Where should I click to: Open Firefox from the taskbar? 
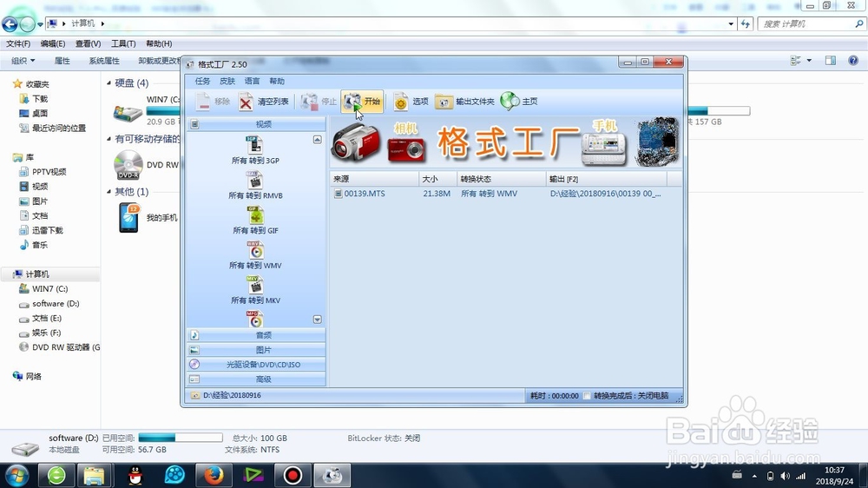tap(214, 475)
